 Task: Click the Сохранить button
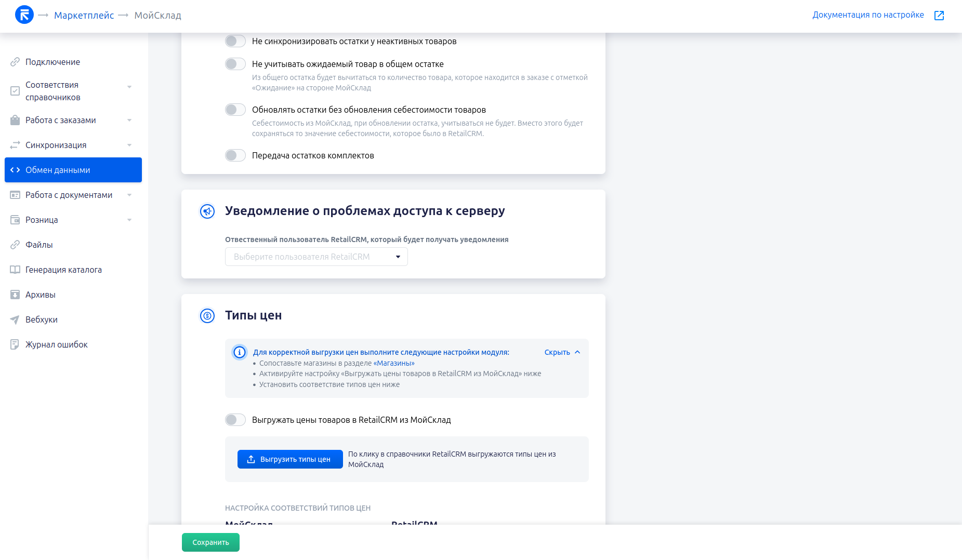(x=210, y=542)
